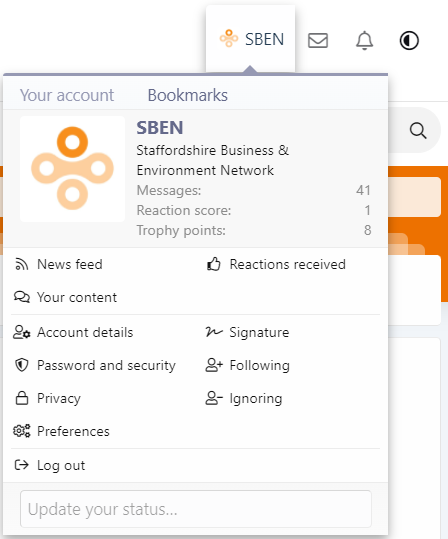Collapse the SBEN account dropdown

tap(251, 39)
